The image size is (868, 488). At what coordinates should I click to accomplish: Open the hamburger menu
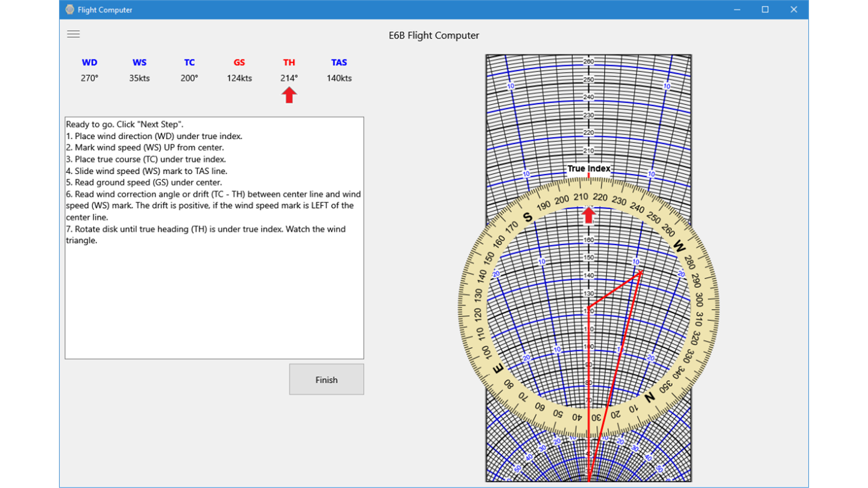coord(74,34)
